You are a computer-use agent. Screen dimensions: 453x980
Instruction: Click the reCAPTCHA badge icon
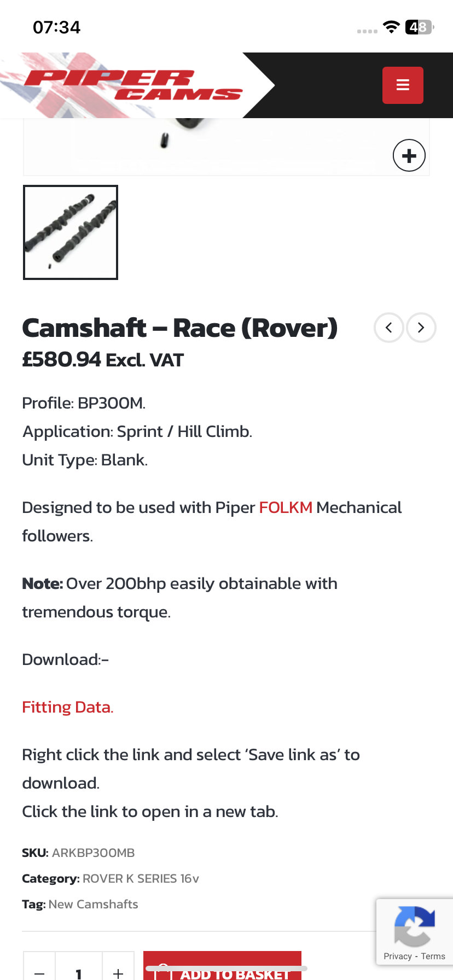(x=414, y=926)
